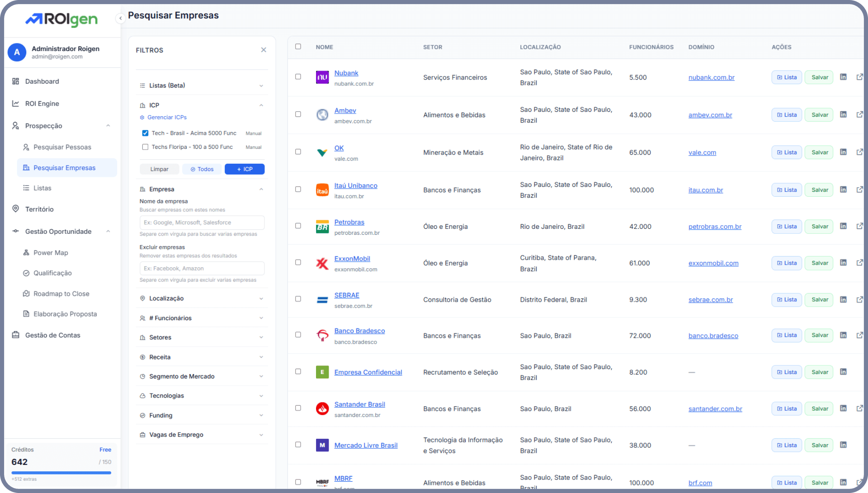Click the + ICP button
The height and width of the screenshot is (493, 868).
[x=245, y=169]
